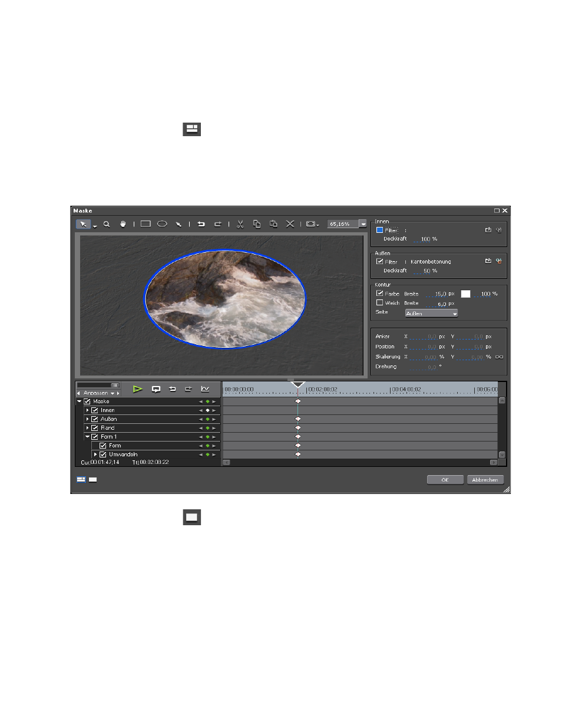The width and height of the screenshot is (562, 728).
Task: Collapse the Maske tree row
Action: (x=80, y=401)
